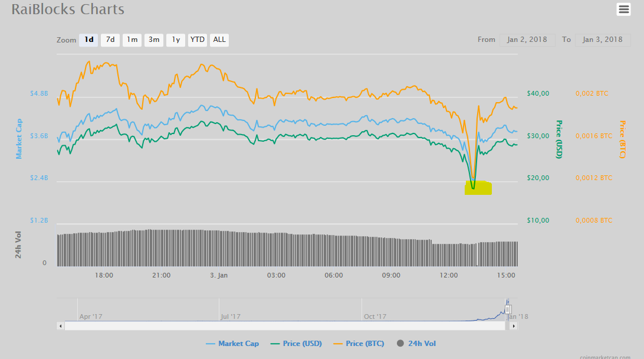
Task: Click the '$30,00' USD axis label
Action: pyautogui.click(x=538, y=136)
